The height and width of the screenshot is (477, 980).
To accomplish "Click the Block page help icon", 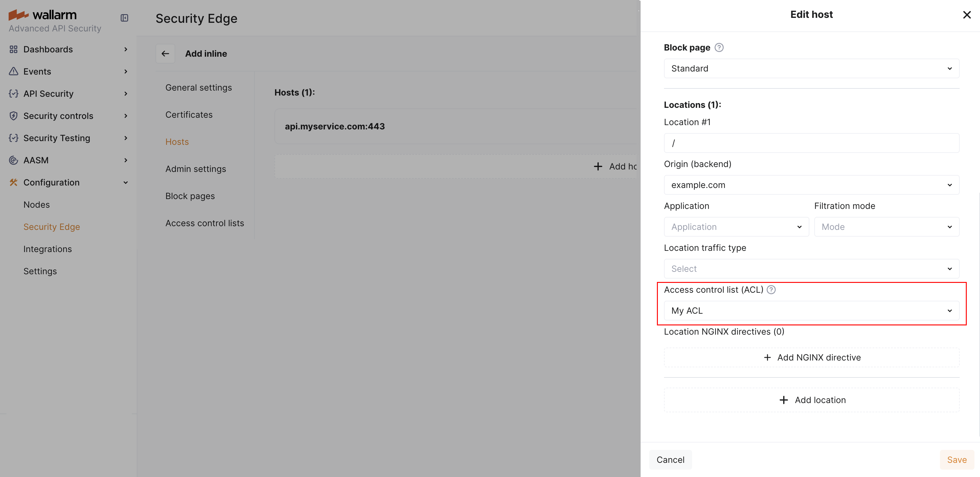I will click(x=719, y=47).
